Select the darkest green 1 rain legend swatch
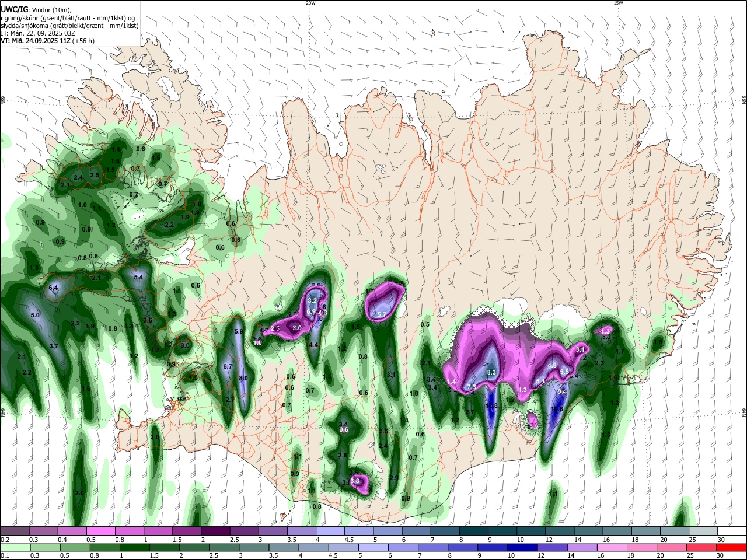 click(x=134, y=548)
